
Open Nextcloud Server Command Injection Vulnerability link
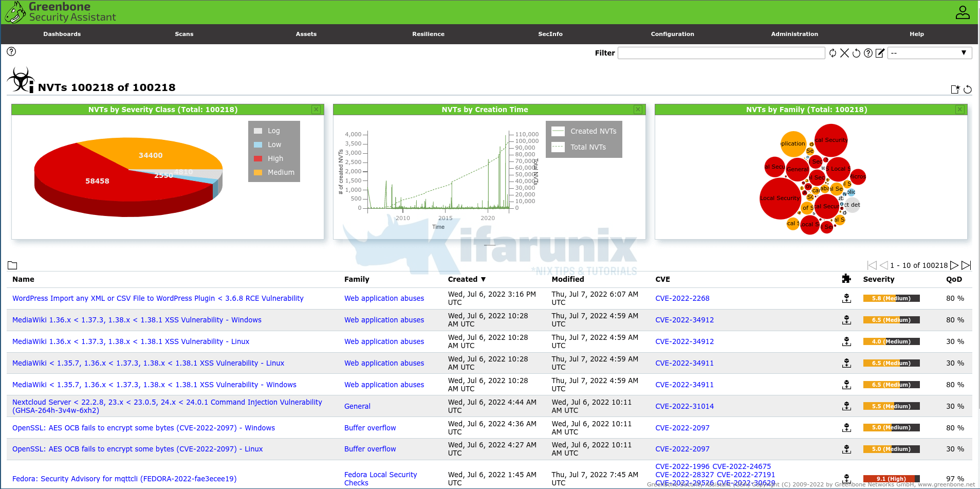(167, 406)
